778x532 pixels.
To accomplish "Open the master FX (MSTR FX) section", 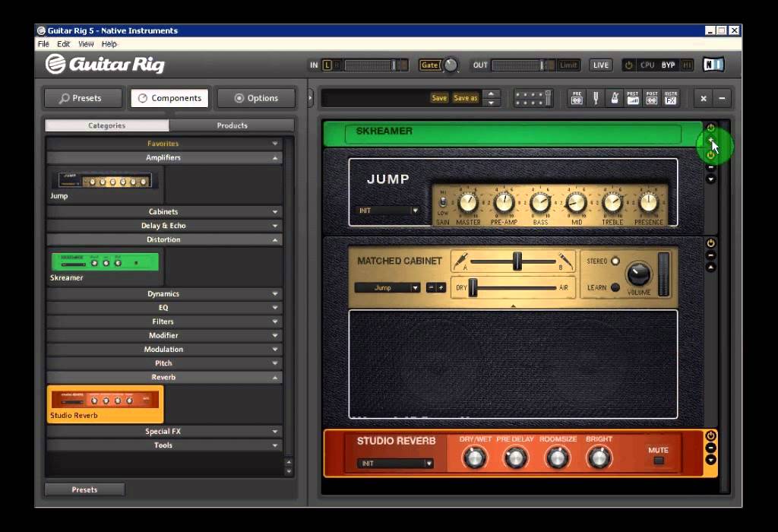I will 670,98.
